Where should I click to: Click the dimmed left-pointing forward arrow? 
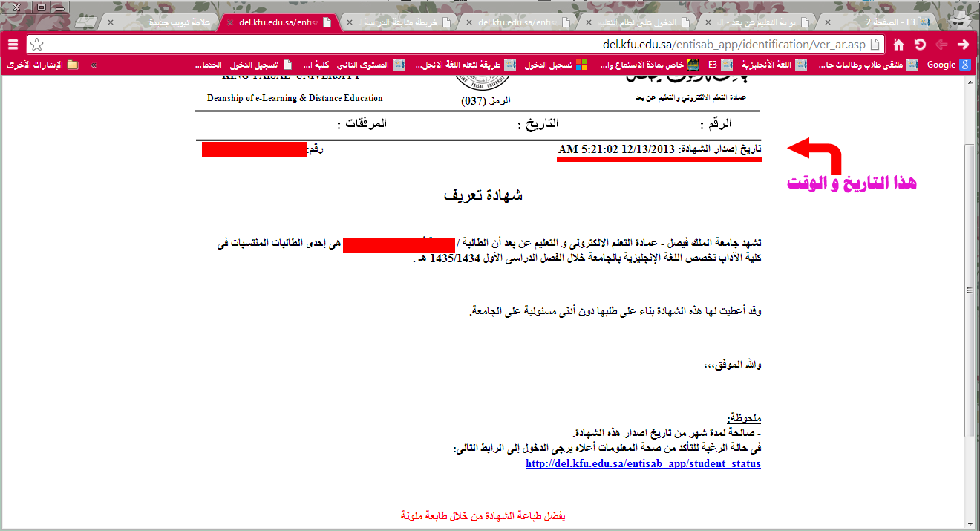pyautogui.click(x=942, y=45)
